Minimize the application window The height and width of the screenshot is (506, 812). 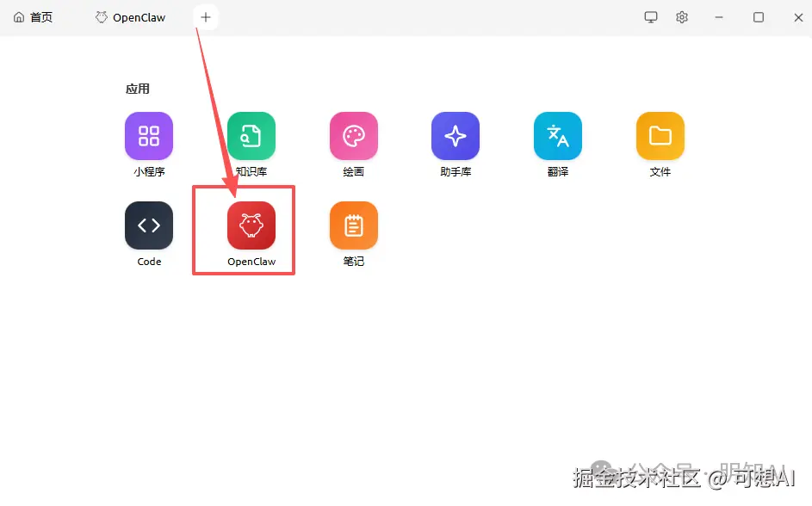coord(719,16)
